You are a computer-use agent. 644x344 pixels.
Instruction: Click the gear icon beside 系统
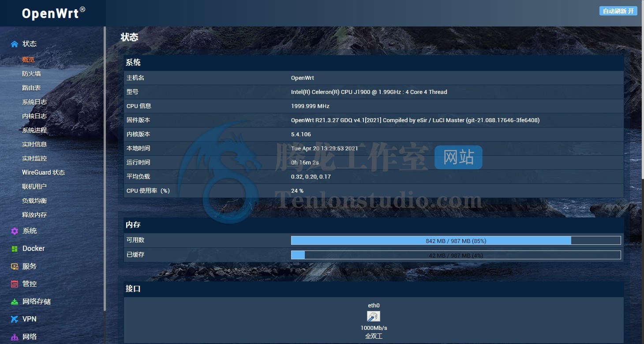point(15,231)
